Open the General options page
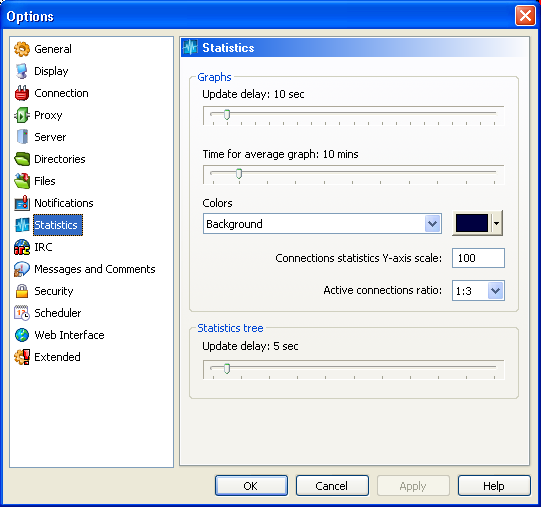 (x=53, y=49)
